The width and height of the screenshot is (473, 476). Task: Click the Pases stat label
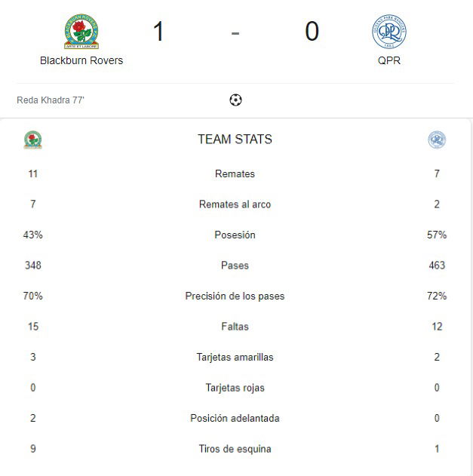235,266
